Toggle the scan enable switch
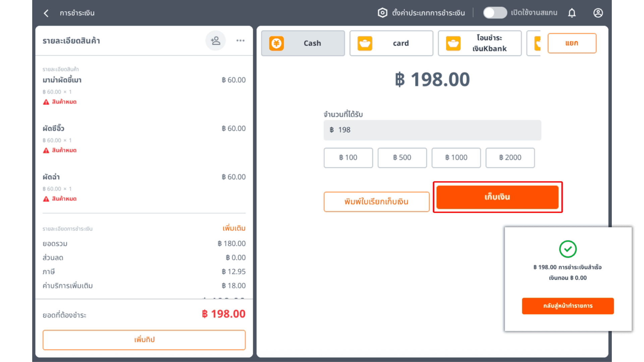644x362 pixels. (x=495, y=13)
